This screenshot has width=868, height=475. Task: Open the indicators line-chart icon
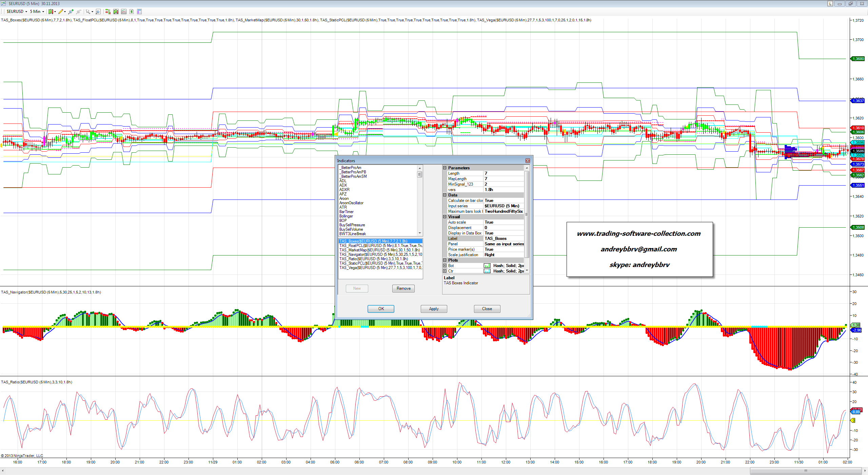[124, 12]
